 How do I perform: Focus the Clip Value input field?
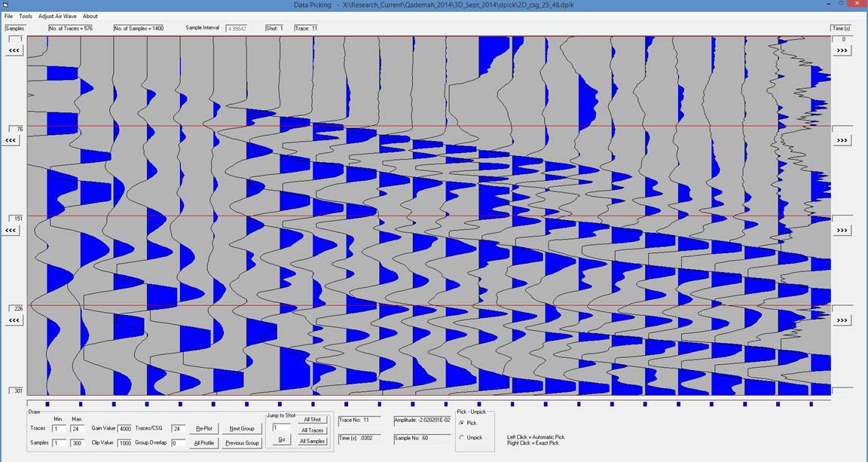point(124,443)
